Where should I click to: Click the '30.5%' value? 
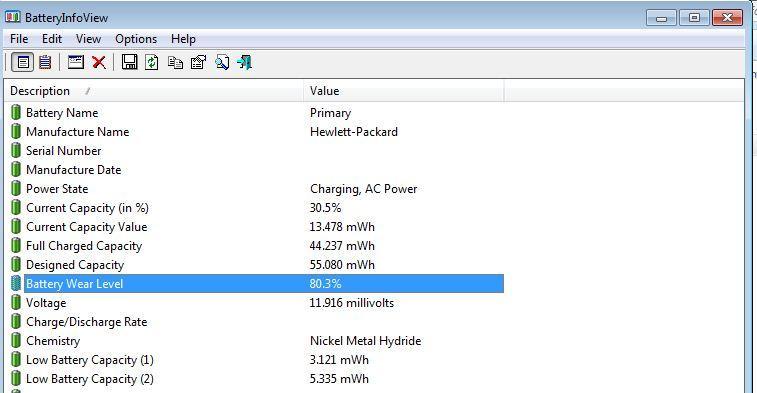tap(325, 208)
